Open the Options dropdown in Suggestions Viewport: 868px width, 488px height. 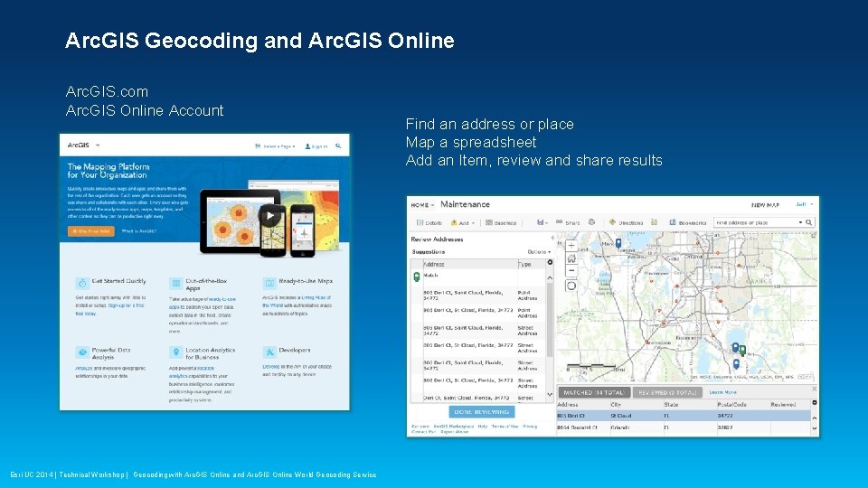coord(539,252)
